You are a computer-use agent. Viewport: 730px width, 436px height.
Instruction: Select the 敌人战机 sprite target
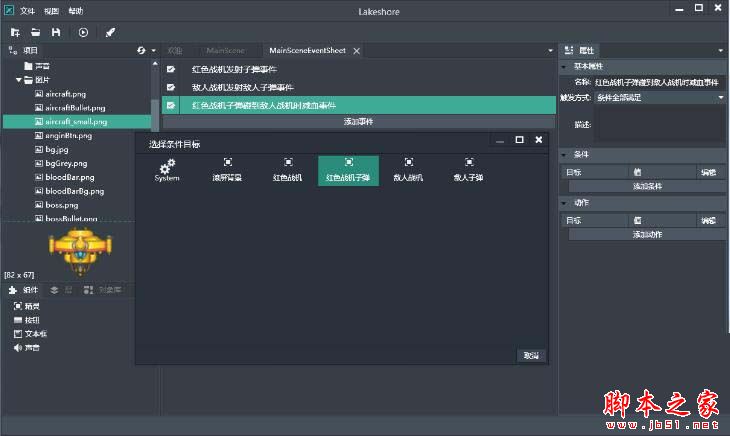[x=408, y=170]
